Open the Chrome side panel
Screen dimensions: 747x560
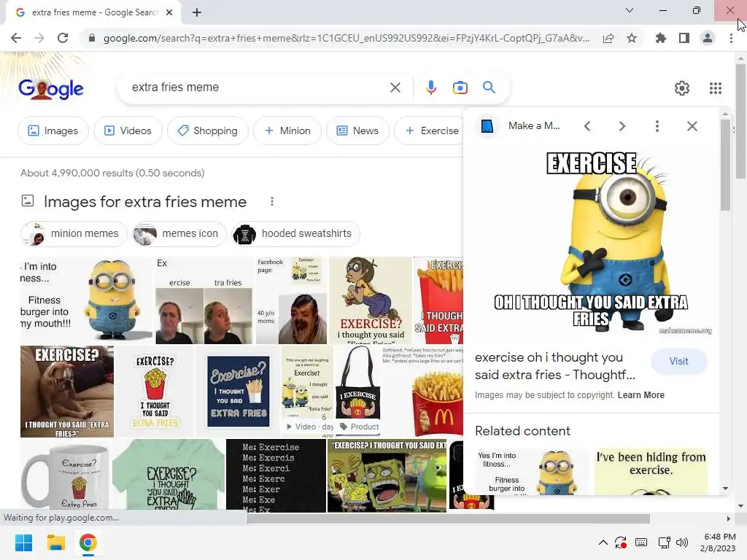click(684, 38)
